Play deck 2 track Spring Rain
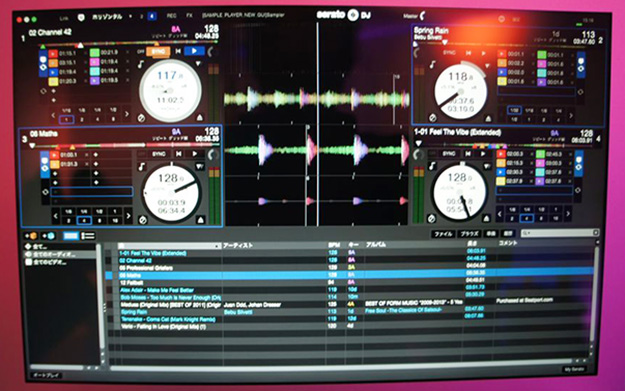The width and height of the screenshot is (625, 391). click(483, 53)
